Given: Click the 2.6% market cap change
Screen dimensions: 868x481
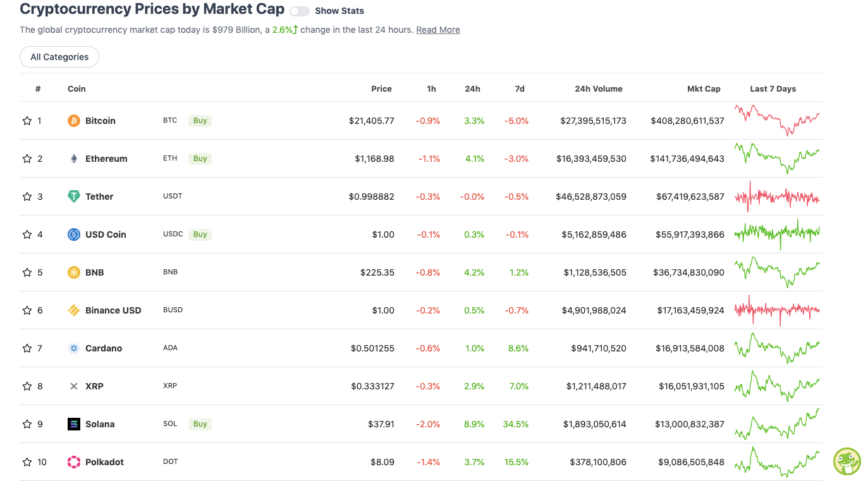Looking at the screenshot, I should (285, 30).
